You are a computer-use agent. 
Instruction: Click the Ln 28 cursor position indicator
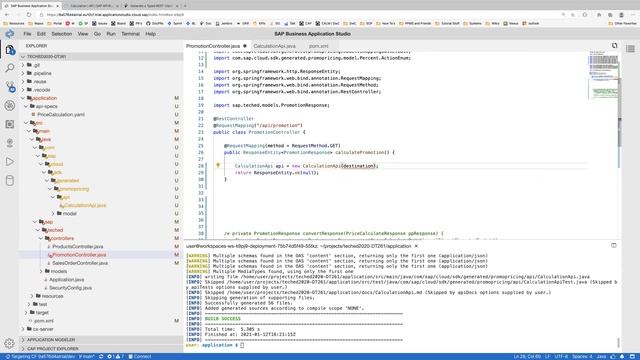pos(527,356)
